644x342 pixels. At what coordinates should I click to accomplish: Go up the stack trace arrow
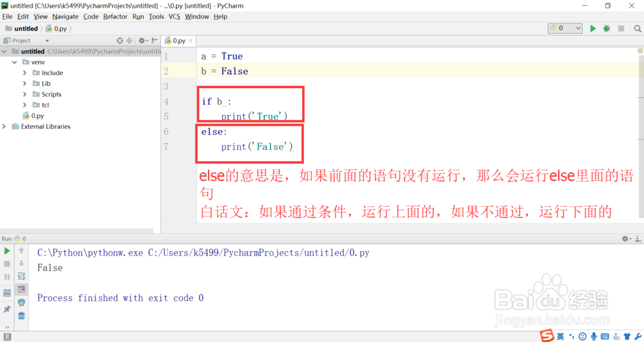[x=21, y=251]
